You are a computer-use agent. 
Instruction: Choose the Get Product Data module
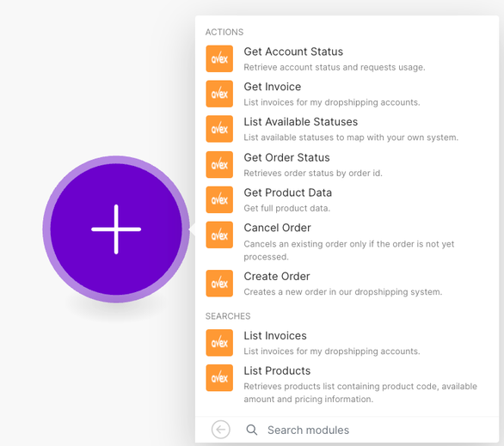[x=347, y=200]
